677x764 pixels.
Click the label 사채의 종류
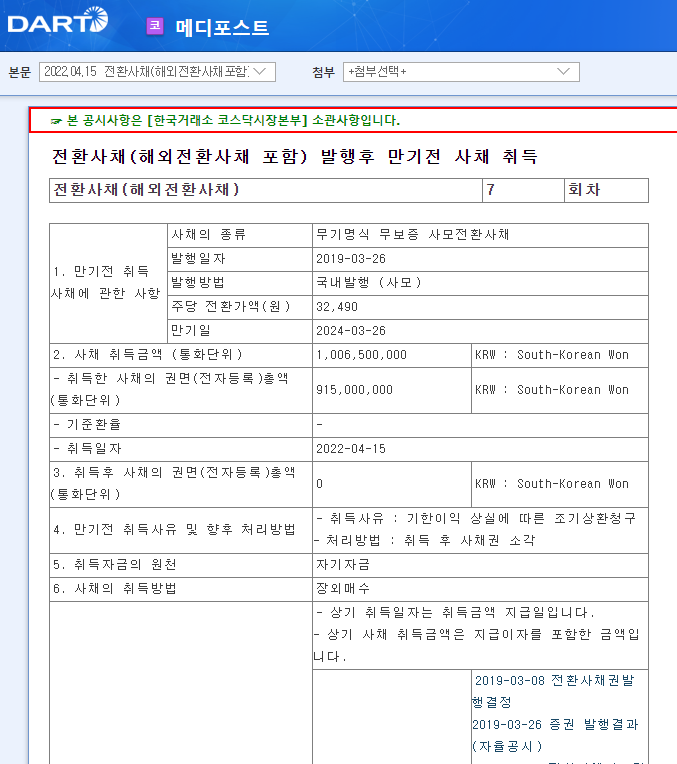209,235
